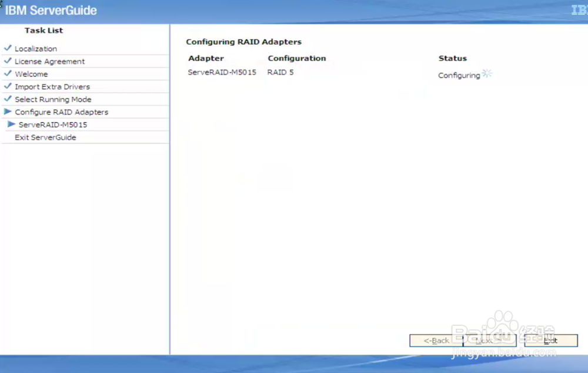Select the Select Running Mode task
Screen dimensions: 588x373
point(52,99)
